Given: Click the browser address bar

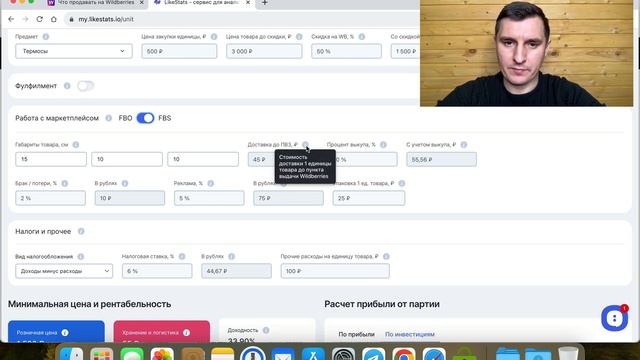Looking at the screenshot, I should (x=241, y=19).
